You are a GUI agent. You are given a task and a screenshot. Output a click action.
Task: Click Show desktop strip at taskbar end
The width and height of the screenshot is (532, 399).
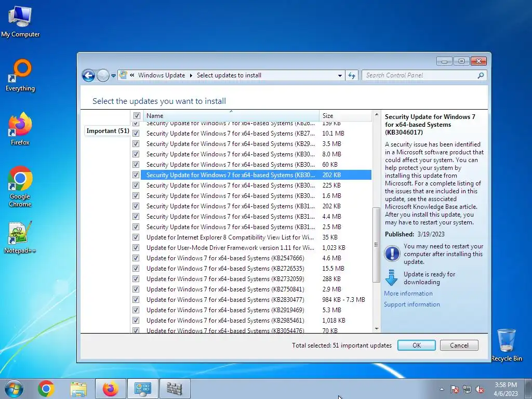point(528,389)
